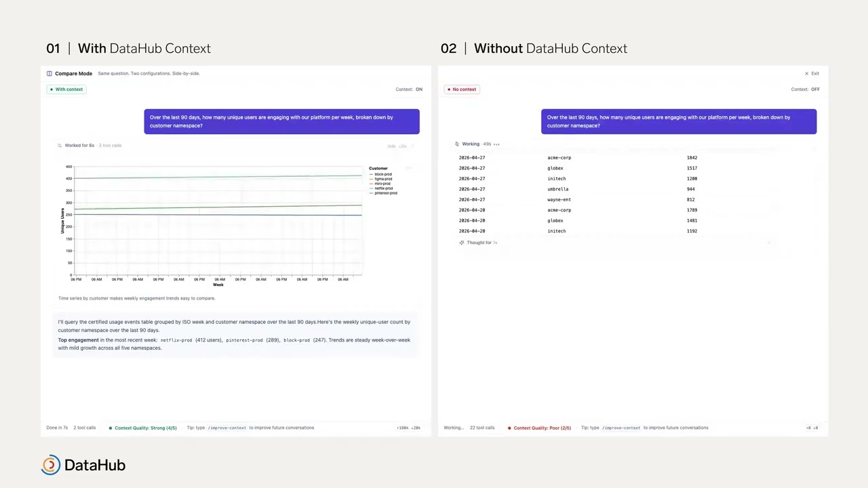Click the topmost line near 400 in chart
The width and height of the screenshot is (868, 488).
tap(218, 177)
